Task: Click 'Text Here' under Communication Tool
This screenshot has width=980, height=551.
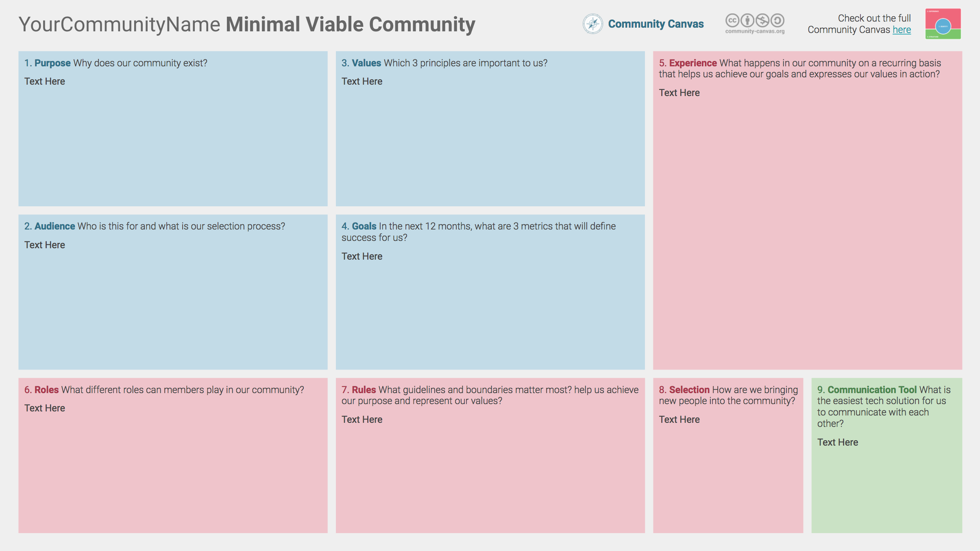Action: click(838, 442)
